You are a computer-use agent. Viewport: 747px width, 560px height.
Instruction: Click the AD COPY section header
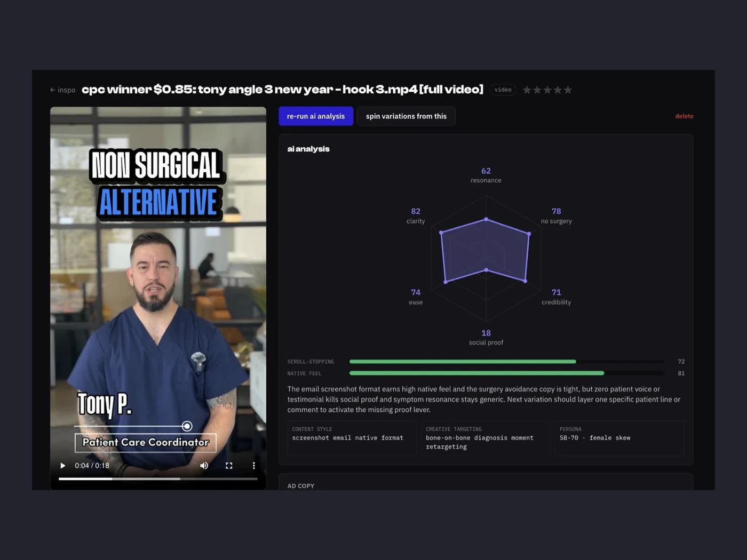pyautogui.click(x=301, y=486)
